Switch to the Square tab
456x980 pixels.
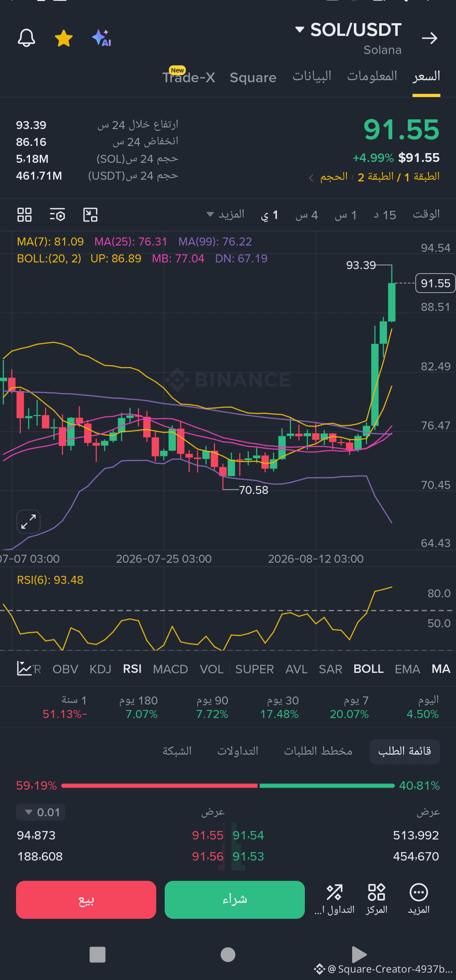tap(253, 77)
